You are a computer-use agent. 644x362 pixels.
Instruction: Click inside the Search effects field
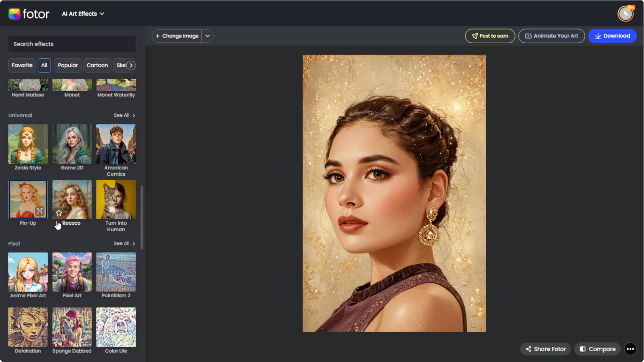point(72,44)
